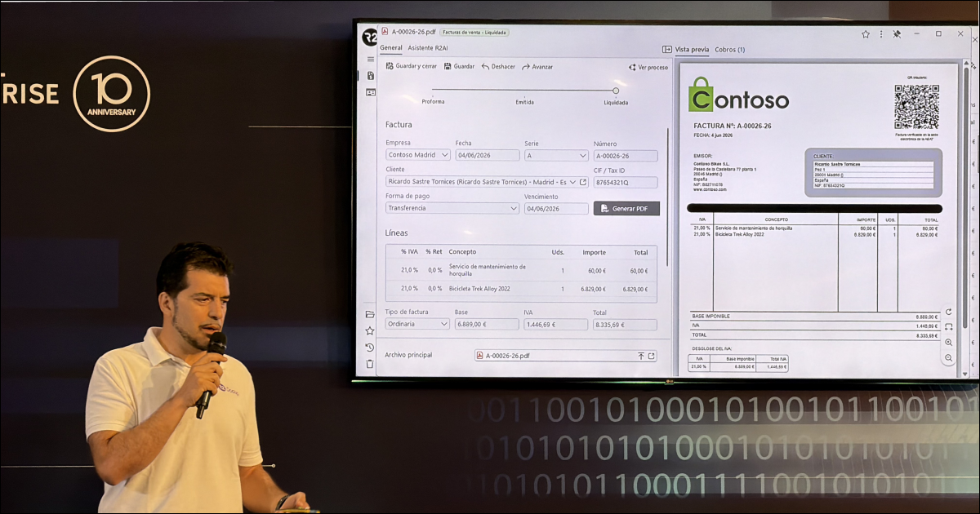Open the Cliente record via external link icon
The width and height of the screenshot is (980, 514).
click(x=583, y=182)
